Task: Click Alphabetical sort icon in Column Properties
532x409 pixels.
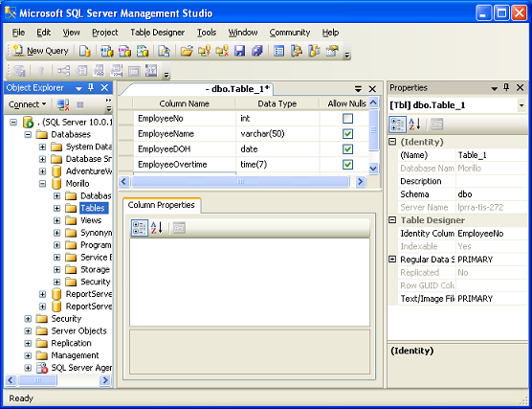Action: click(x=157, y=228)
